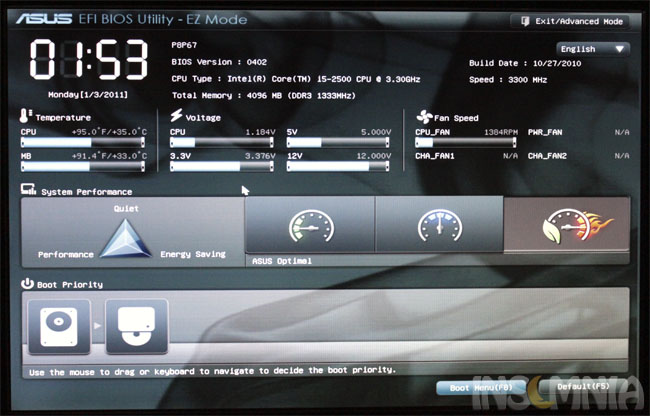Click the 'Total Memory : 4096 MB' line
This screenshot has width=650, height=416.
tap(264, 95)
